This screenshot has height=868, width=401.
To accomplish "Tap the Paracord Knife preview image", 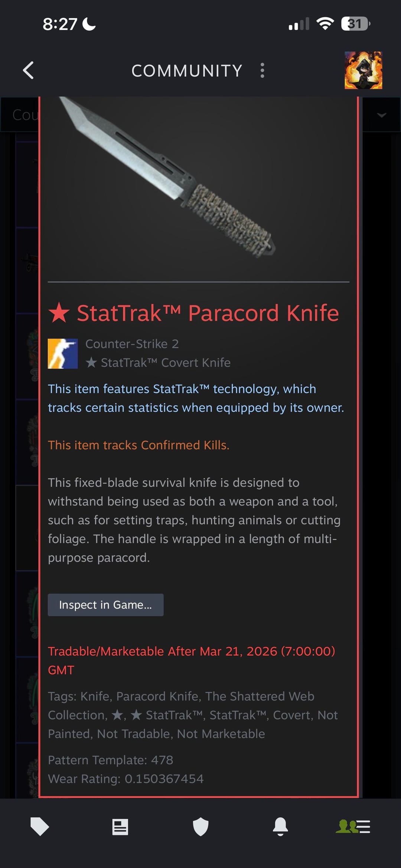I will pyautogui.click(x=167, y=178).
